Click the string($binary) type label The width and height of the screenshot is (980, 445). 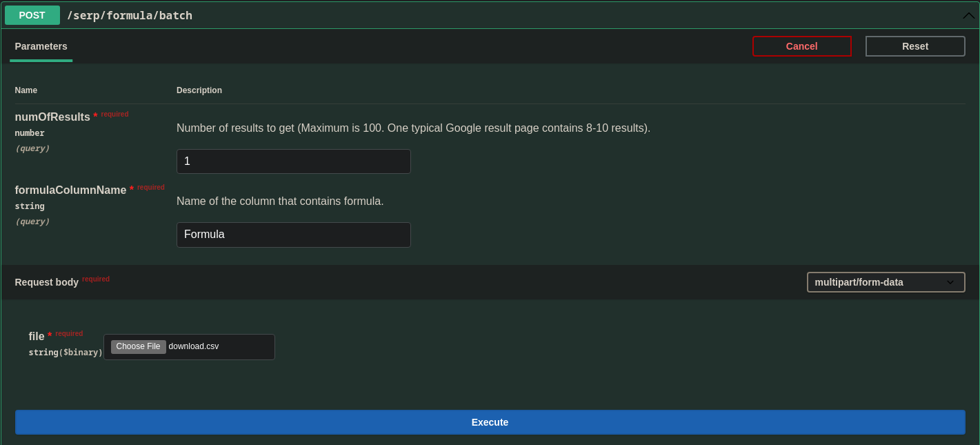[66, 353]
